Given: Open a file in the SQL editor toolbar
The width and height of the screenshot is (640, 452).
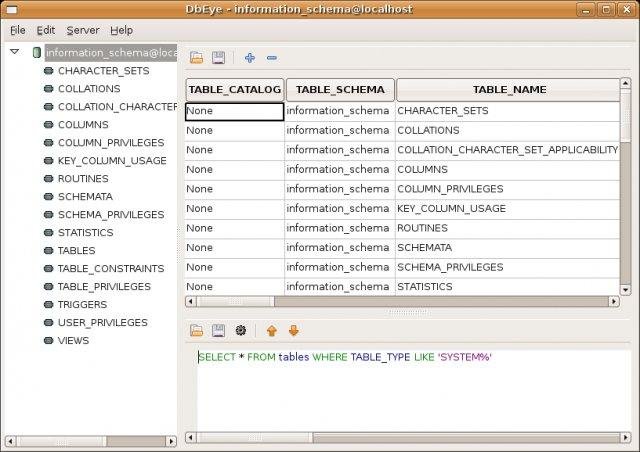Looking at the screenshot, I should 197,330.
